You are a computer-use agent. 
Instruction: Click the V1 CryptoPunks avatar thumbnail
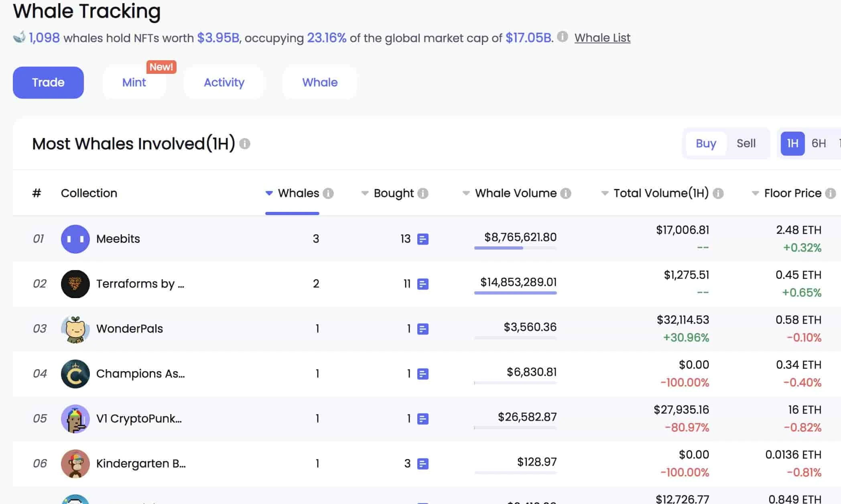pyautogui.click(x=75, y=419)
